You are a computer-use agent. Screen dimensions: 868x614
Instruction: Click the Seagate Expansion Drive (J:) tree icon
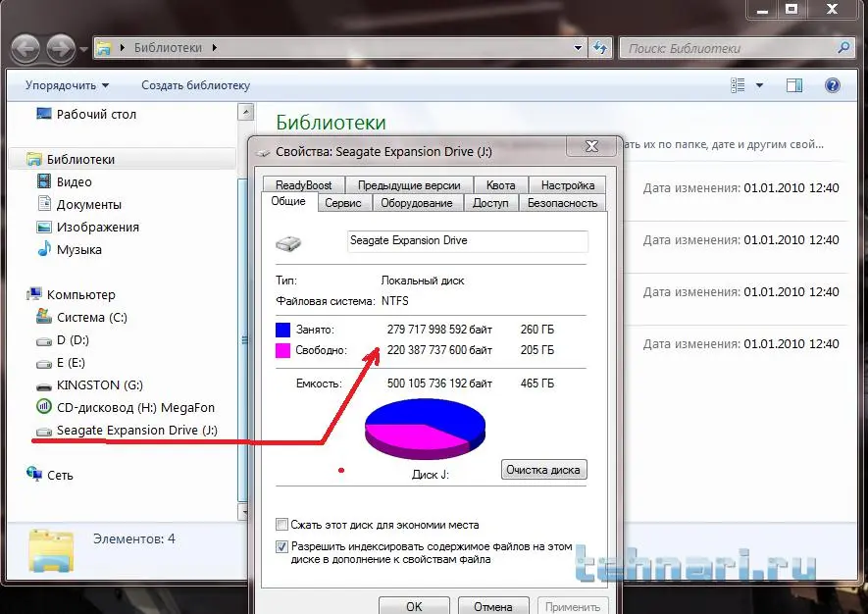(x=44, y=432)
